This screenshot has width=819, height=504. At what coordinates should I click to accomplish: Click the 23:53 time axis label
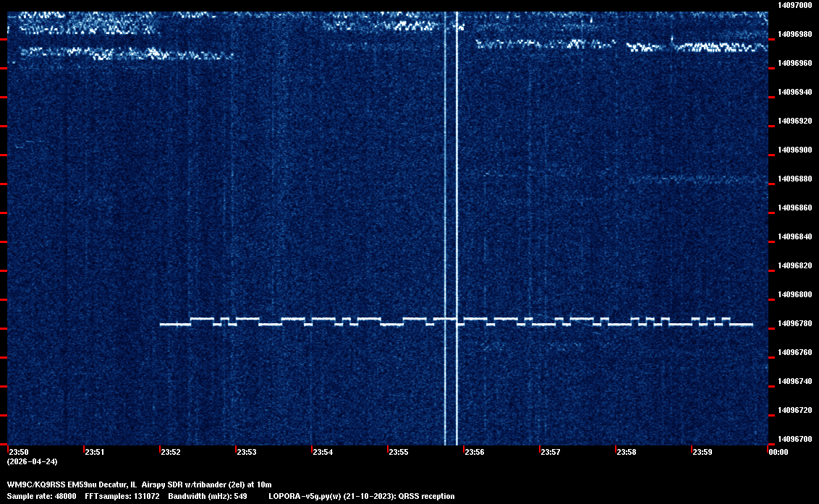click(x=247, y=453)
